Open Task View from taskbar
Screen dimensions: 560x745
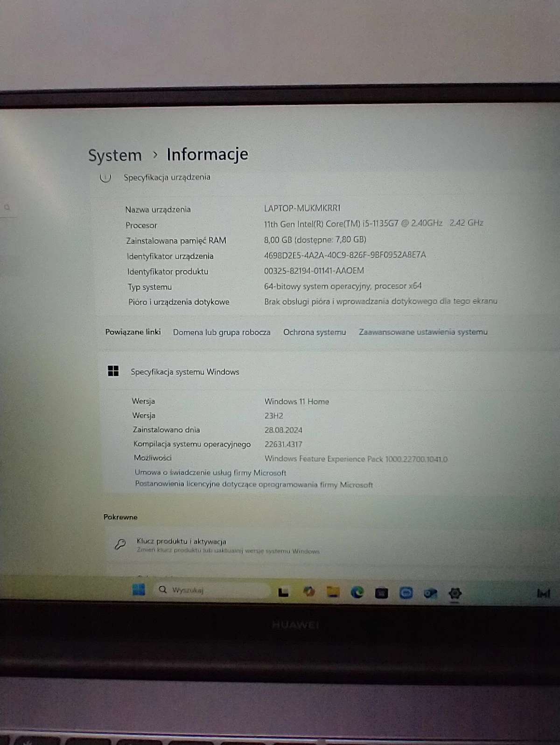[283, 592]
